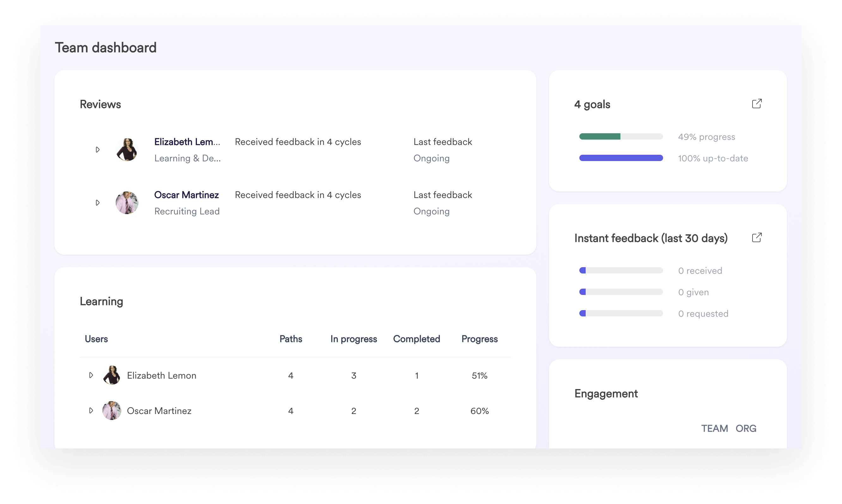This screenshot has width=842, height=504.
Task: Click the 51% progress value
Action: [x=479, y=375]
